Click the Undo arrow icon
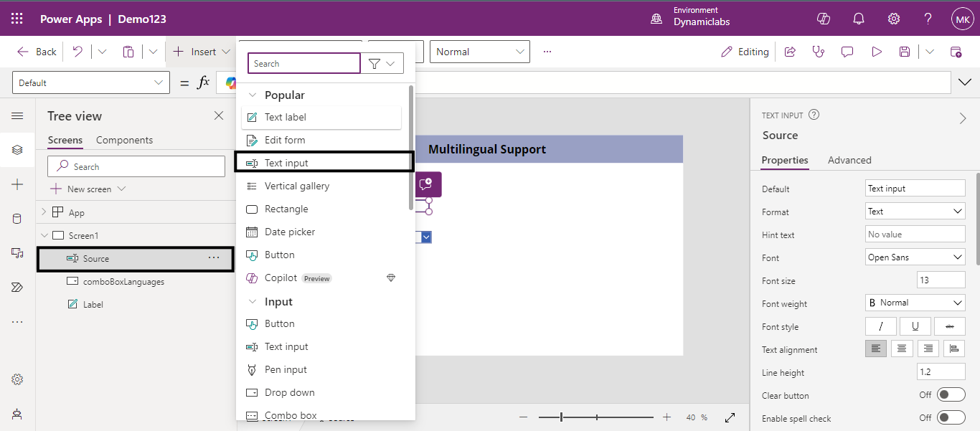This screenshot has height=431, width=980. [77, 52]
